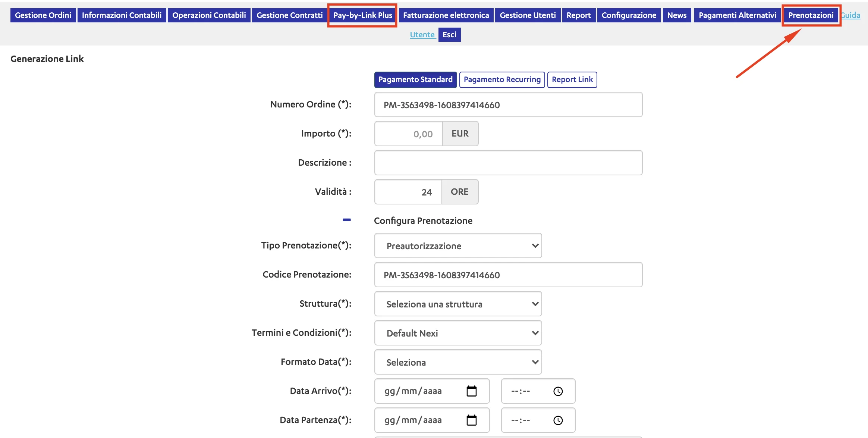
Task: Open the Data Partenza calendar picker
Action: [471, 420]
